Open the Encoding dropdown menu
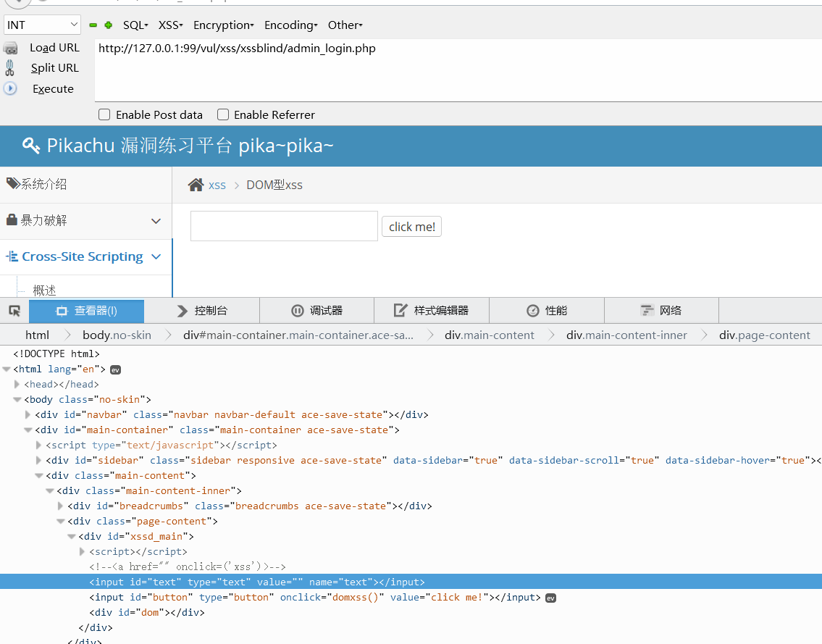The height and width of the screenshot is (644, 822). (291, 25)
